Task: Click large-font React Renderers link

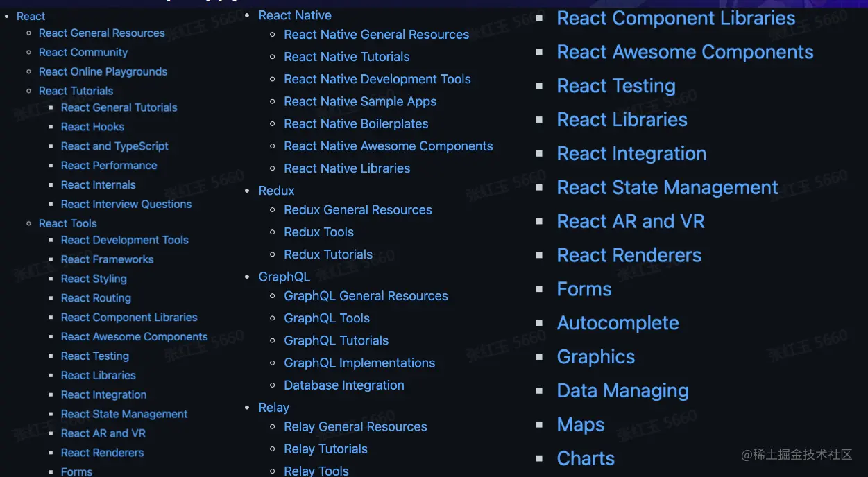Action: click(629, 256)
